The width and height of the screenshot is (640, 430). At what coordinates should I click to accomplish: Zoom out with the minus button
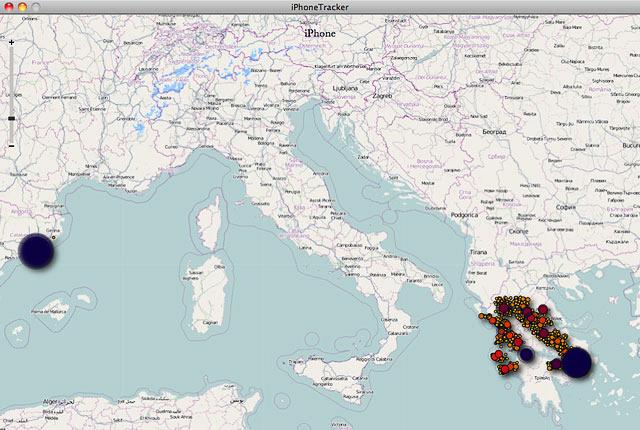pyautogui.click(x=11, y=146)
